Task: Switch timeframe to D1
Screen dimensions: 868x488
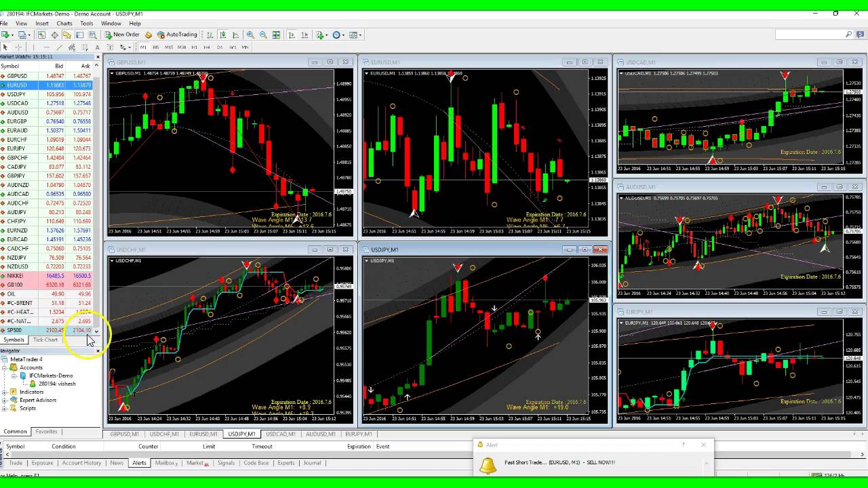Action: 220,47
